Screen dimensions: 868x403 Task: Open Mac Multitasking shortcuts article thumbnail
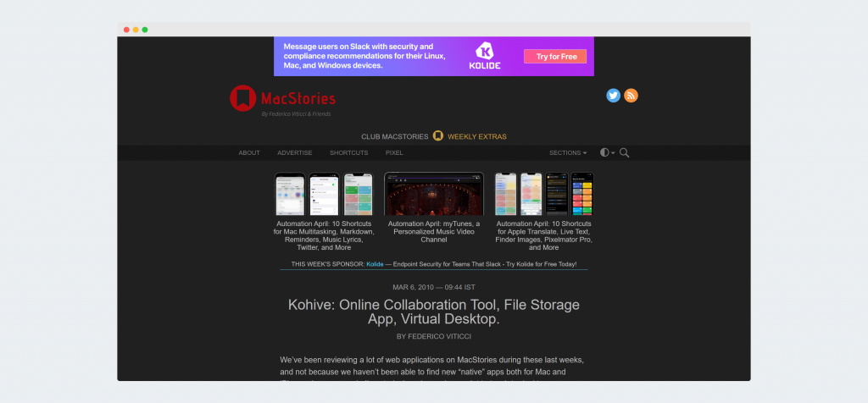pos(325,194)
